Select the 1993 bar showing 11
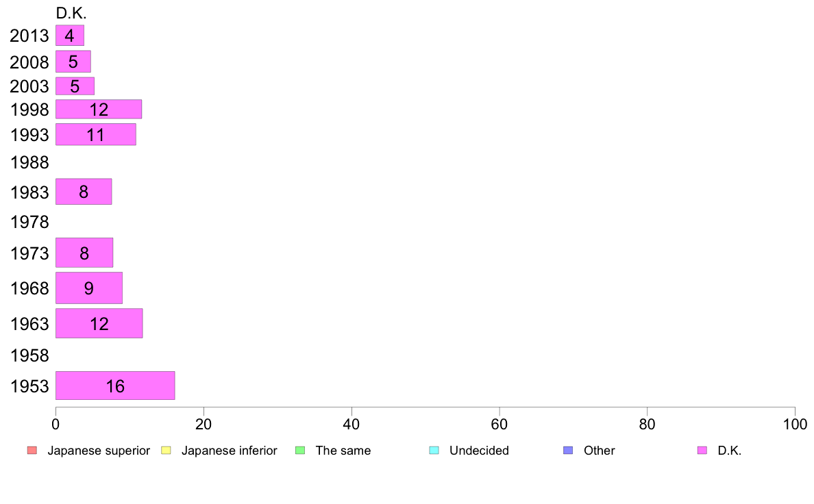Image resolution: width=814 pixels, height=504 pixels. coord(95,134)
